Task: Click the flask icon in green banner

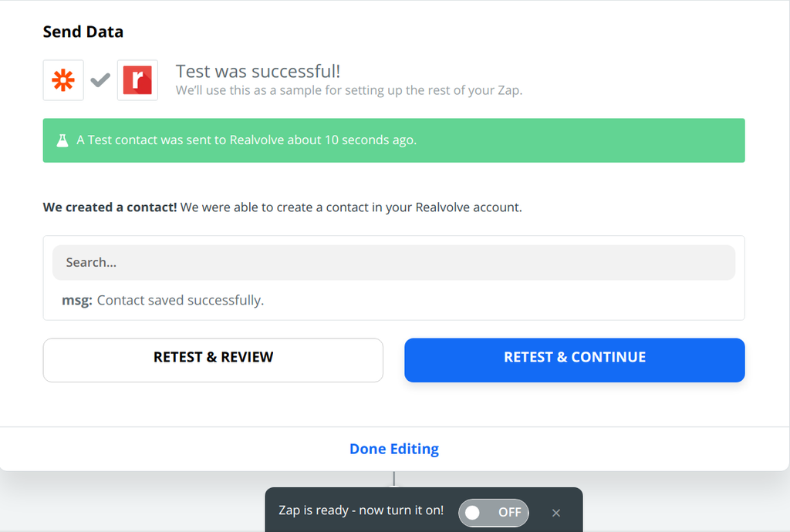Action: tap(62, 140)
